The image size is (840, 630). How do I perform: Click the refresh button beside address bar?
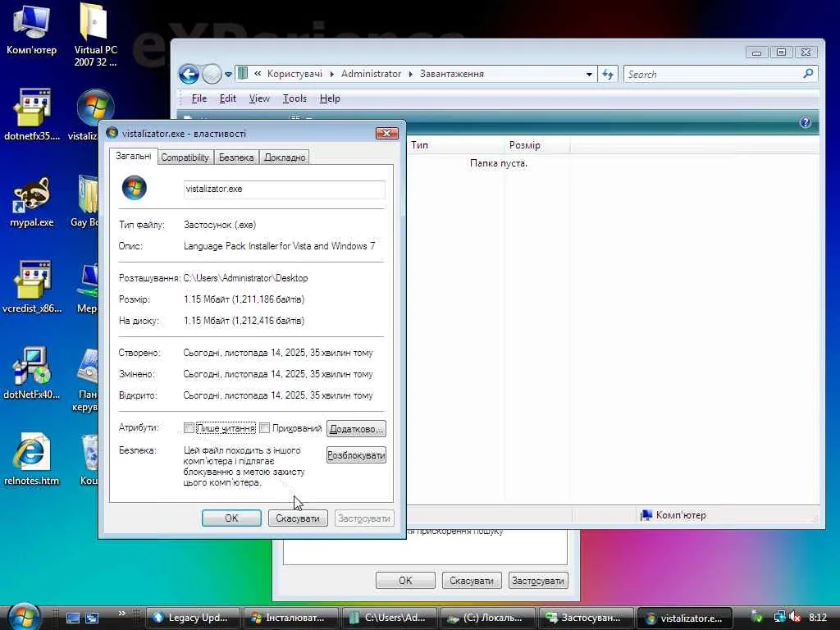[x=608, y=74]
